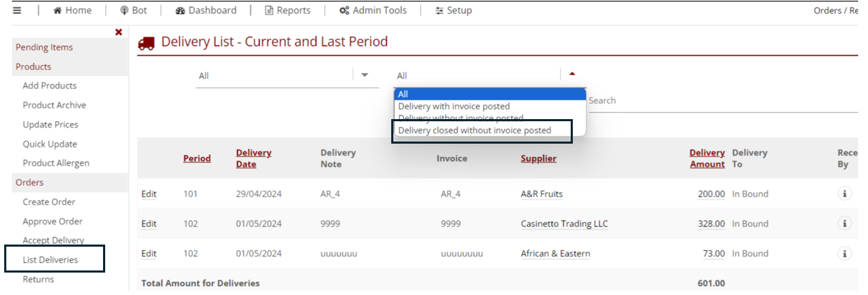Viewport: 868px width, 295px height.
Task: Open the A&R Fruits supplier link
Action: click(x=541, y=194)
